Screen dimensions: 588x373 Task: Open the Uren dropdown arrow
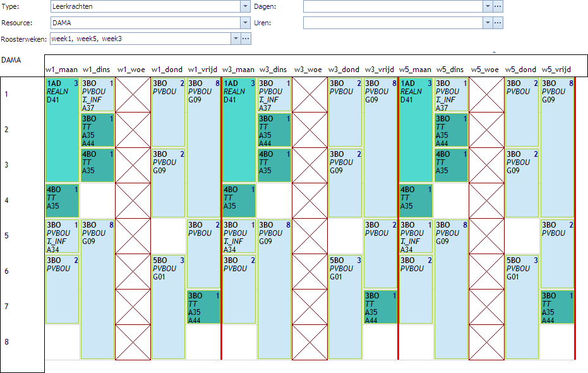click(488, 23)
